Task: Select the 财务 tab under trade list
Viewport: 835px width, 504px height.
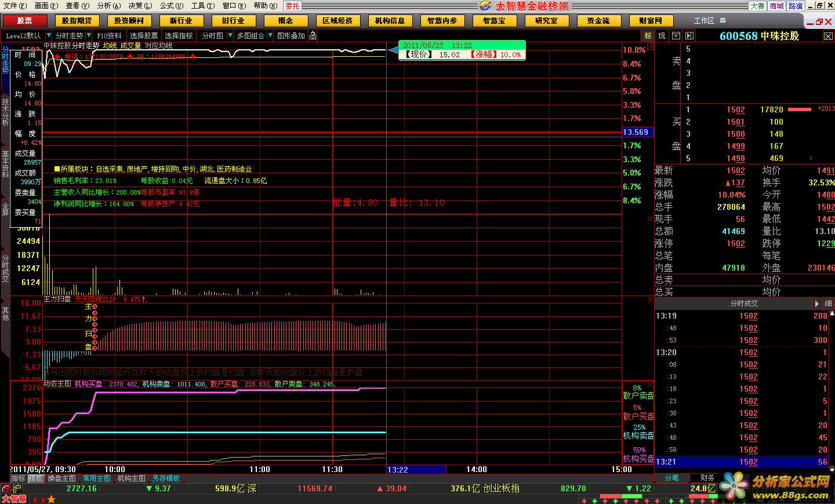Action: pyautogui.click(x=707, y=478)
